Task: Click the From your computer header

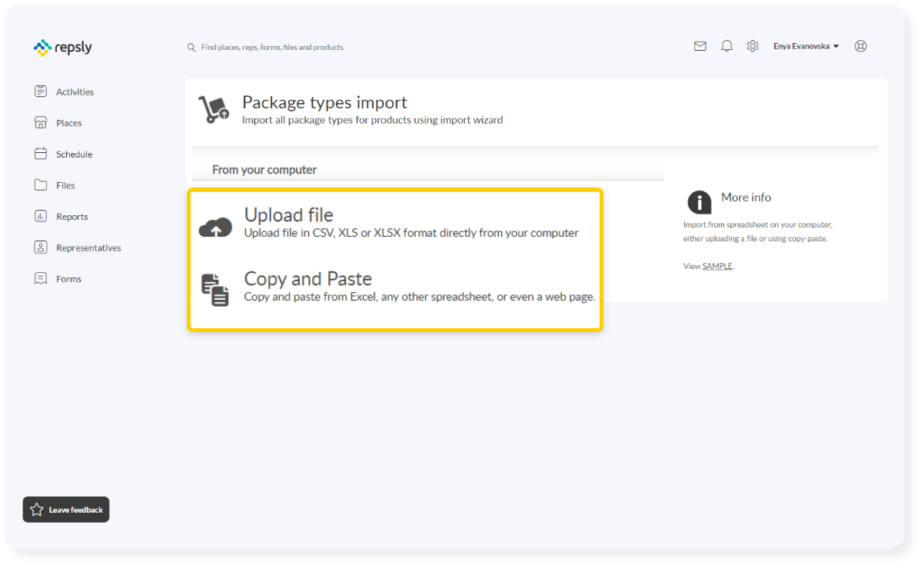Action: click(264, 170)
